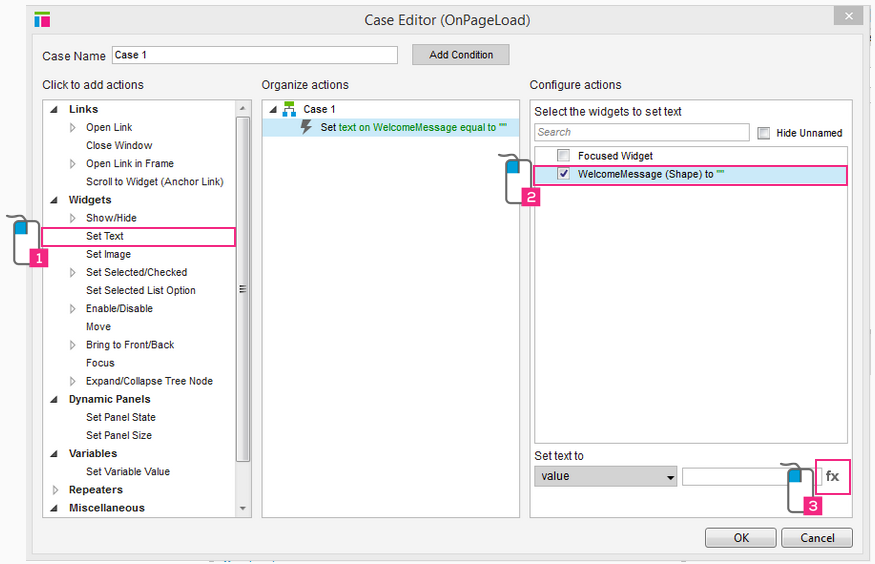This screenshot has width=875, height=564.
Task: Click the Case 1 tree icon
Action: tap(289, 109)
